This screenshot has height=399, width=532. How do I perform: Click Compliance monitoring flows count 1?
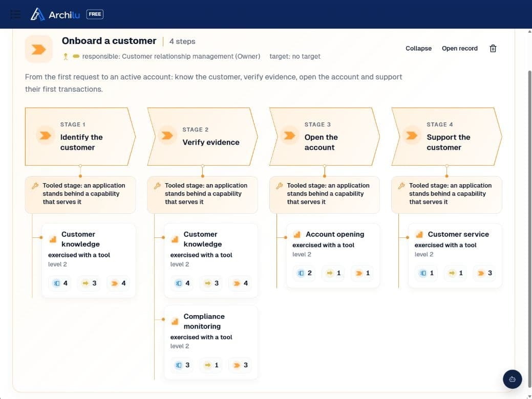point(211,365)
